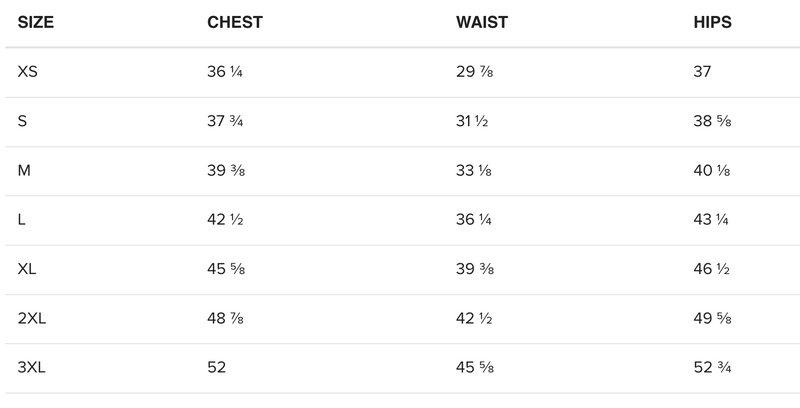Click the CHEST column header
This screenshot has width=800, height=408.
(234, 23)
